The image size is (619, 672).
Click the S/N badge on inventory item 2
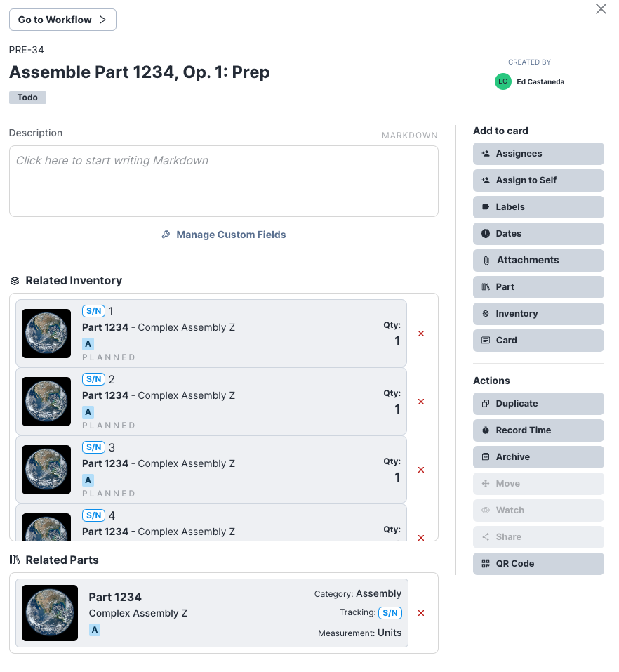point(92,379)
